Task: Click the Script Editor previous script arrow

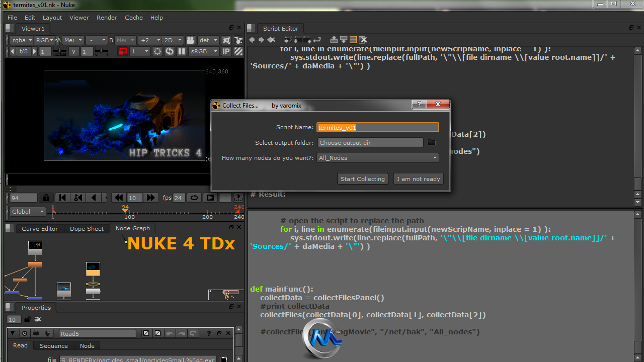Action: [252, 40]
